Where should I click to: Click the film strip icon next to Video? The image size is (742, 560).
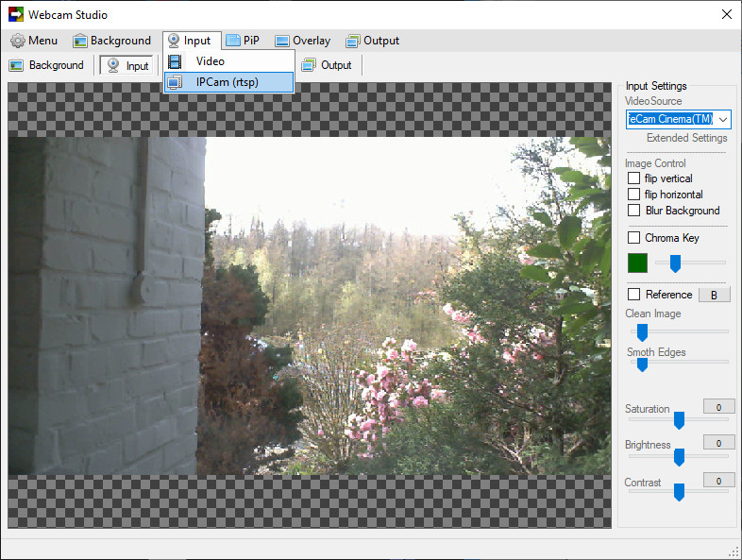[x=175, y=61]
